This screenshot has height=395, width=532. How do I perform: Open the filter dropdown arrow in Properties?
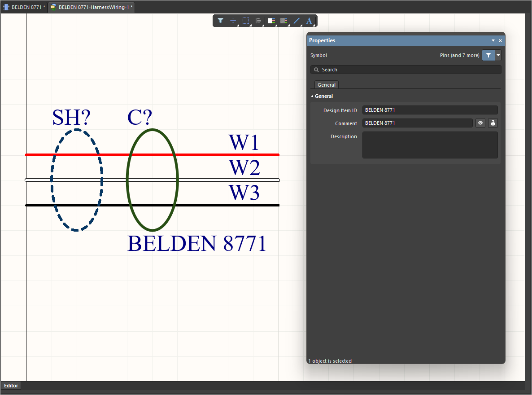coord(498,55)
